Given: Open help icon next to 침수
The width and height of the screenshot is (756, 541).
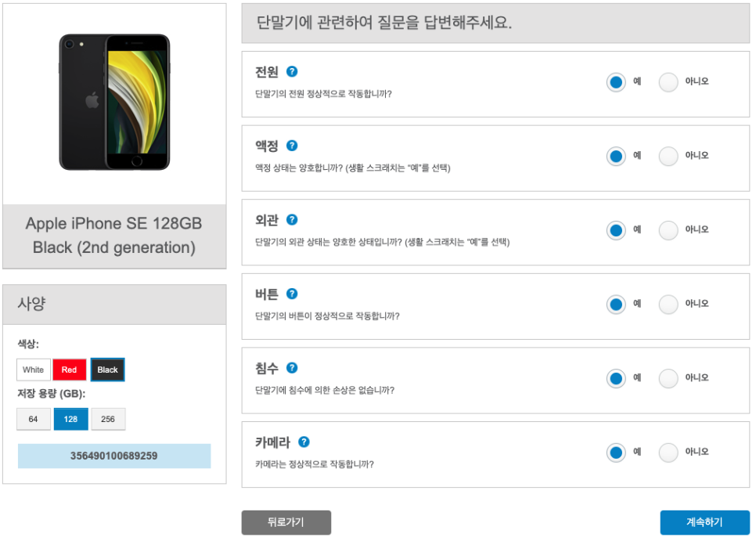Looking at the screenshot, I should pos(292,368).
